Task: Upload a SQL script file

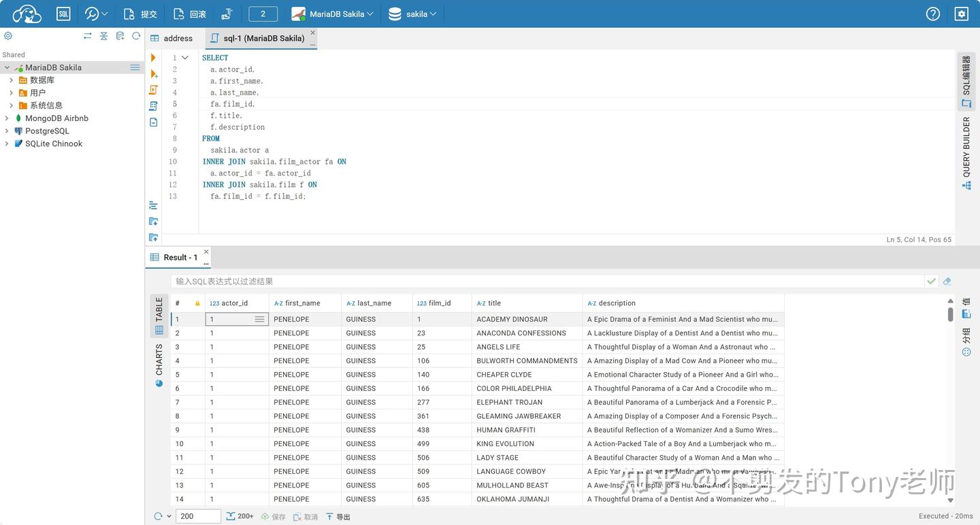Action: click(153, 237)
